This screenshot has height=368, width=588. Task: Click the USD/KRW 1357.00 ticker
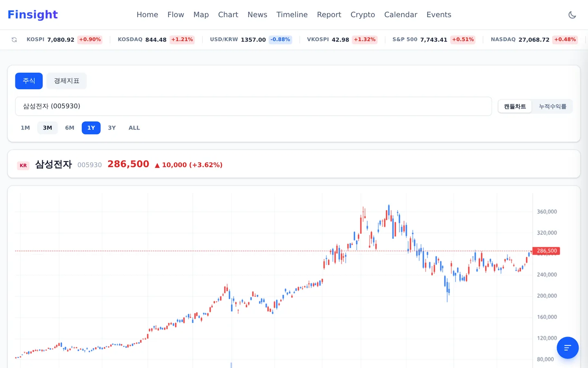pyautogui.click(x=251, y=40)
